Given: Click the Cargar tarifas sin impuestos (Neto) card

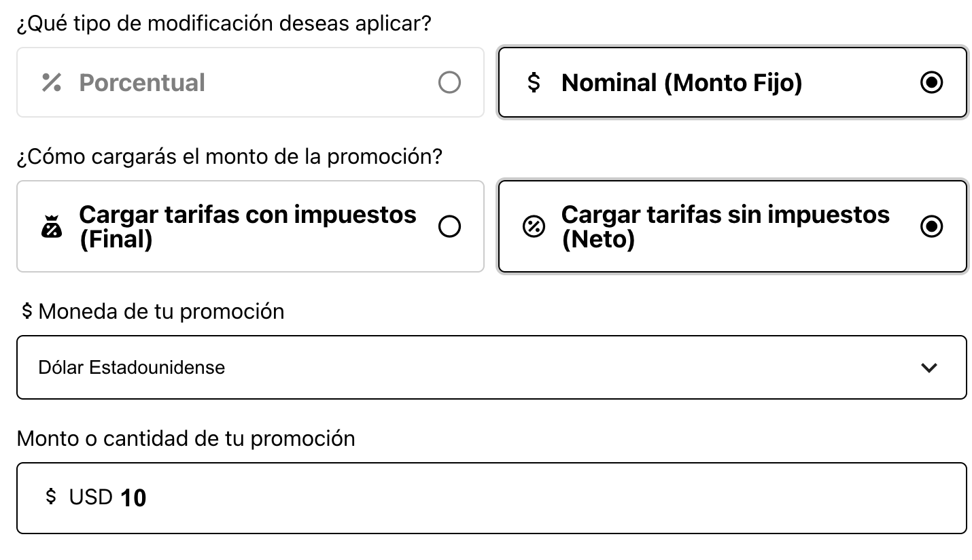Looking at the screenshot, I should [732, 226].
